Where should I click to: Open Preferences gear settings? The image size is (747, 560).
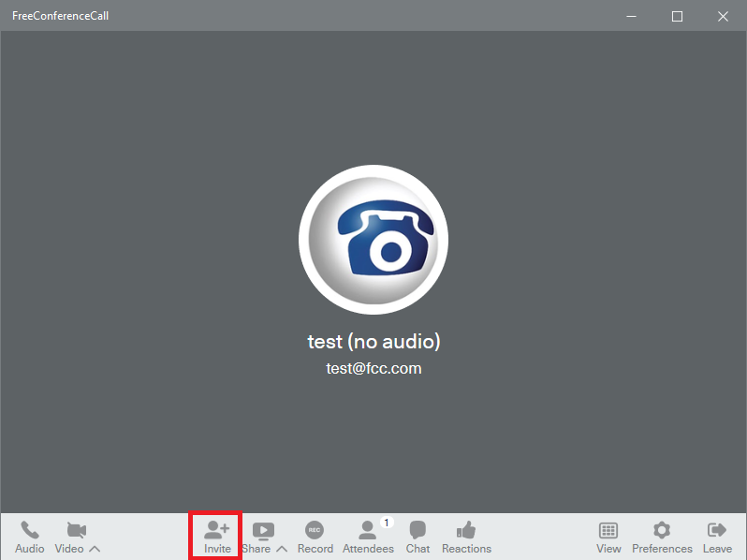pyautogui.click(x=662, y=531)
